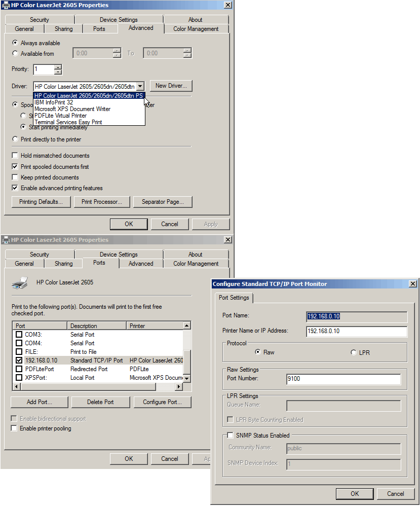Uncheck the 192.168.0.10 port checkbox

click(x=19, y=360)
